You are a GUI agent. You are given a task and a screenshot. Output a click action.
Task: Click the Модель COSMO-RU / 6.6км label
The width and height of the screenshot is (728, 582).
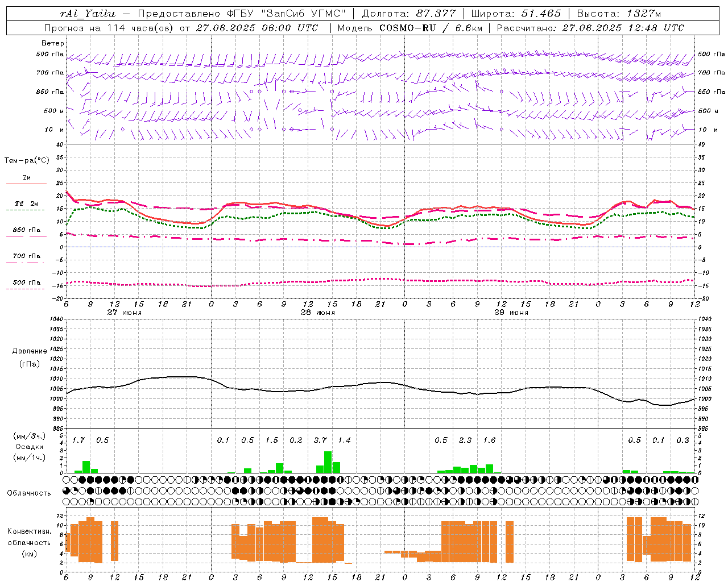point(409,28)
